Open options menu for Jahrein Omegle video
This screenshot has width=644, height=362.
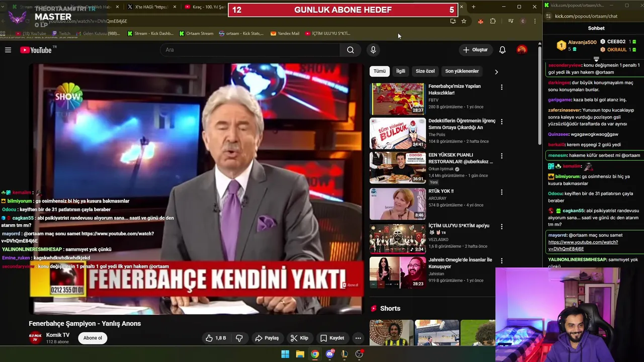tap(502, 260)
